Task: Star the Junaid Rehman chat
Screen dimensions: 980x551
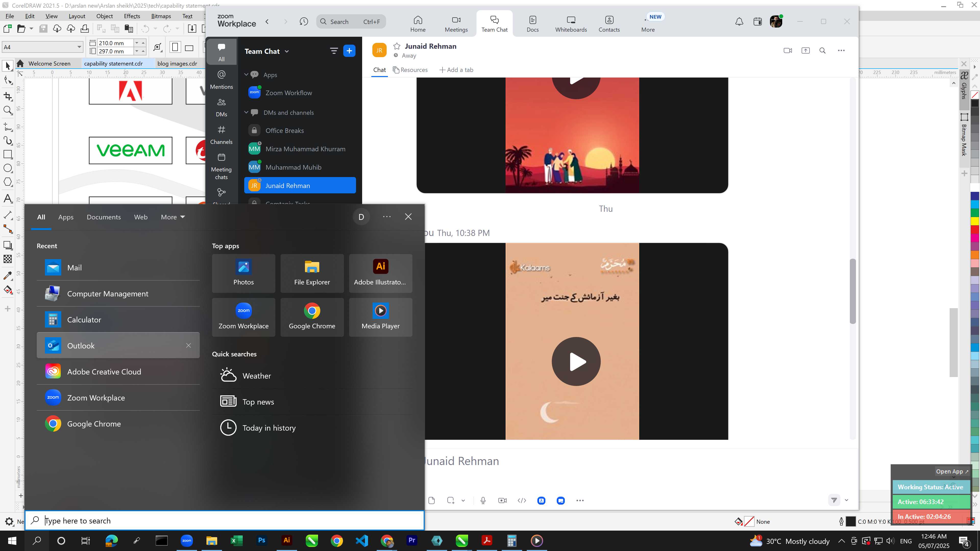Action: pos(396,46)
